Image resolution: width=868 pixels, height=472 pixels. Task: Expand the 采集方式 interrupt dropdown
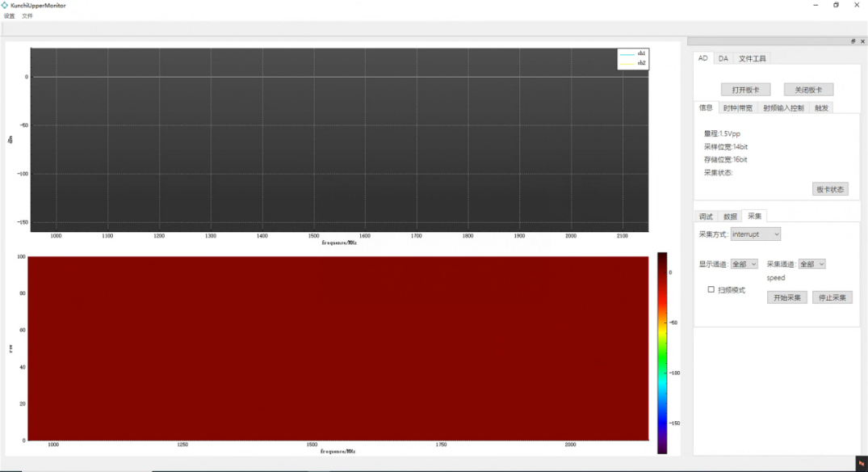(755, 234)
